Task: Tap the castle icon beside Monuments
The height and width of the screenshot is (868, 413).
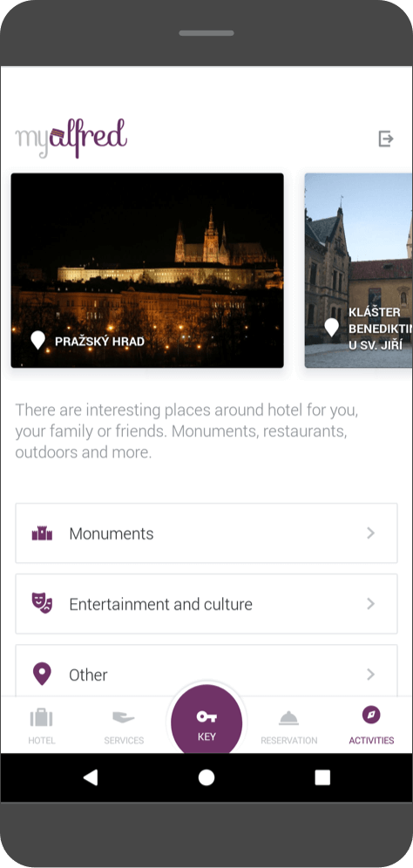Action: click(42, 533)
